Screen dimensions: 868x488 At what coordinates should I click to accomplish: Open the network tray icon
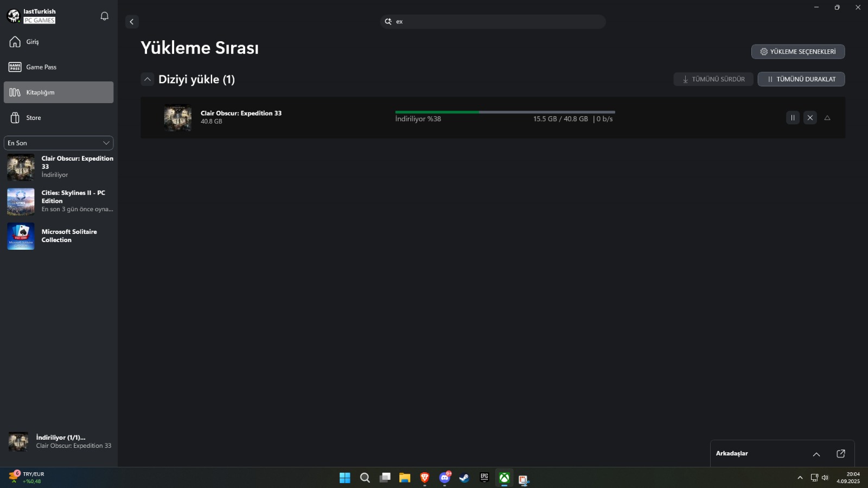pyautogui.click(x=814, y=478)
